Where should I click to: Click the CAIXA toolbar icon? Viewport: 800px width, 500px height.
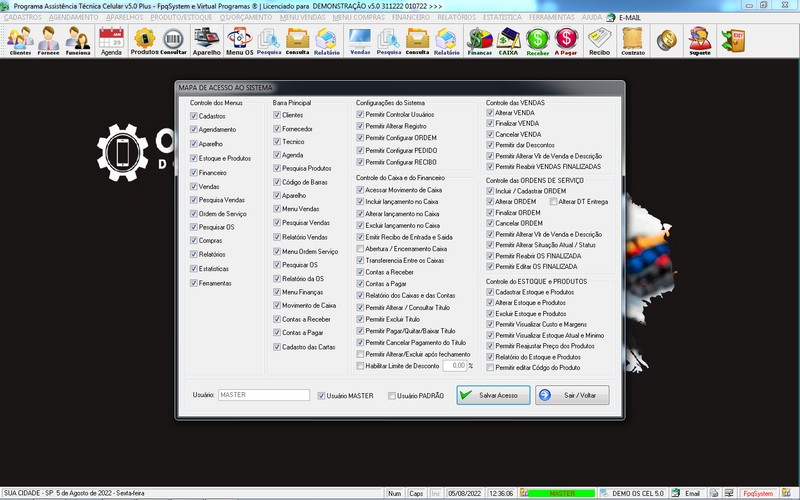(508, 40)
